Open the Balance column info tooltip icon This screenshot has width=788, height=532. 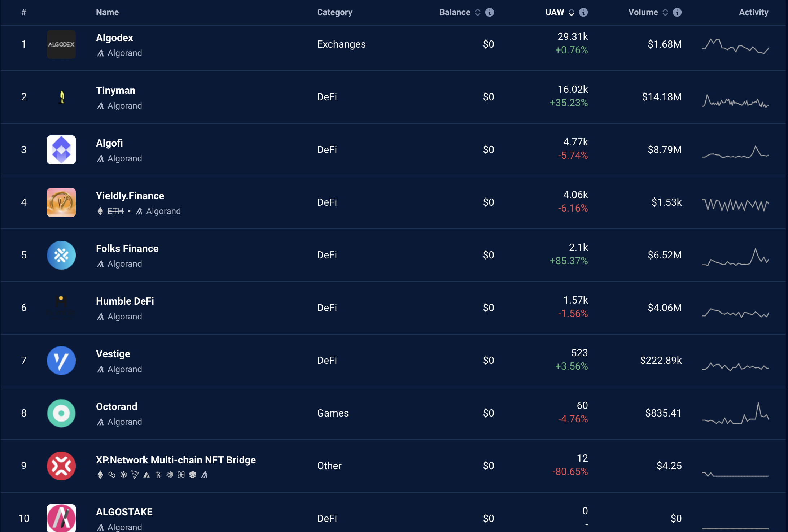(490, 12)
